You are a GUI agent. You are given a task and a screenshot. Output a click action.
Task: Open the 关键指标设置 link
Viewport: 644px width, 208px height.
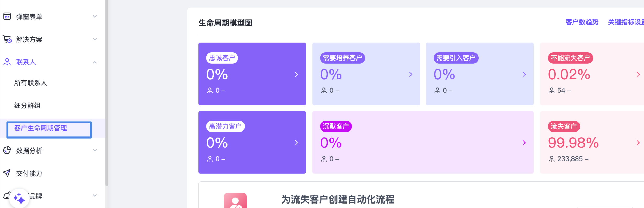[626, 22]
